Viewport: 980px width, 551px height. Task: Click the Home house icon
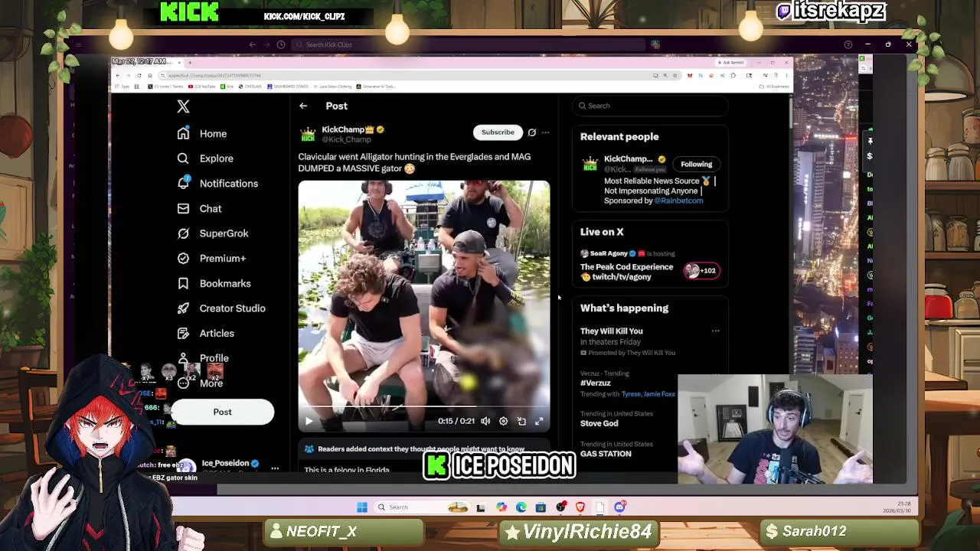tap(183, 133)
